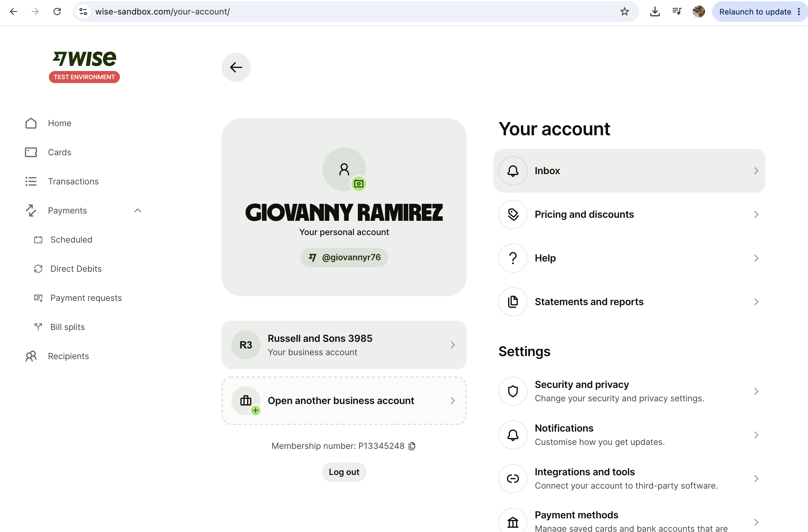Click the Help question mark icon

[513, 258]
